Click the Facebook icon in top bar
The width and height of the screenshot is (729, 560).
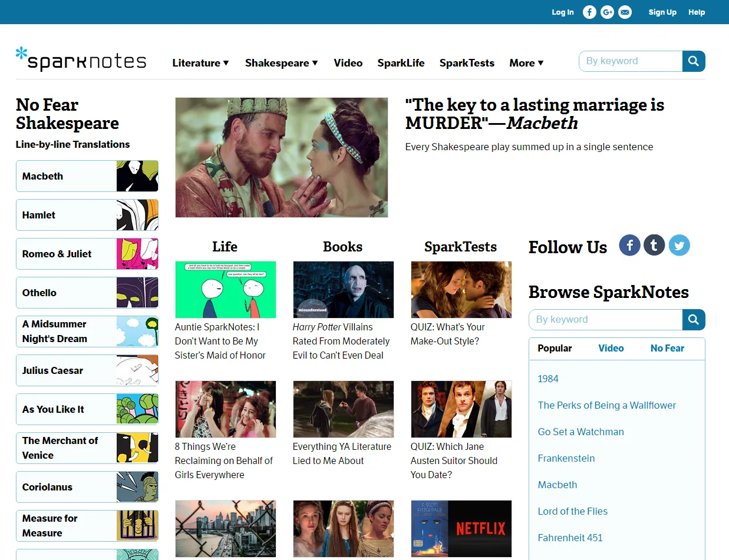tap(589, 12)
